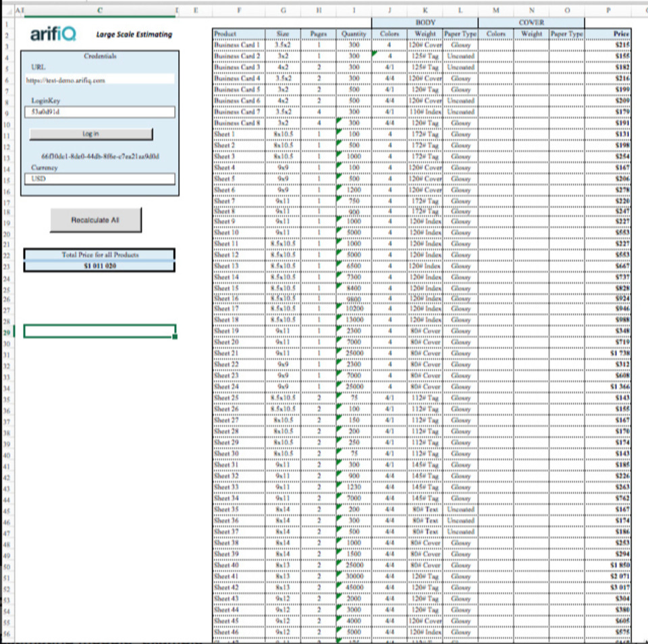Click the URL input field
Viewport: 648px width, 644px height.
tap(99, 80)
